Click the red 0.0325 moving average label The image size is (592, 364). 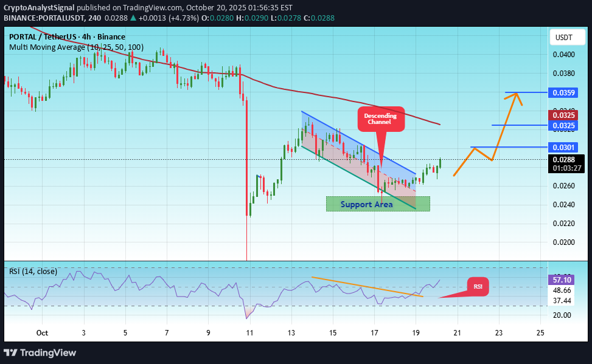point(563,115)
